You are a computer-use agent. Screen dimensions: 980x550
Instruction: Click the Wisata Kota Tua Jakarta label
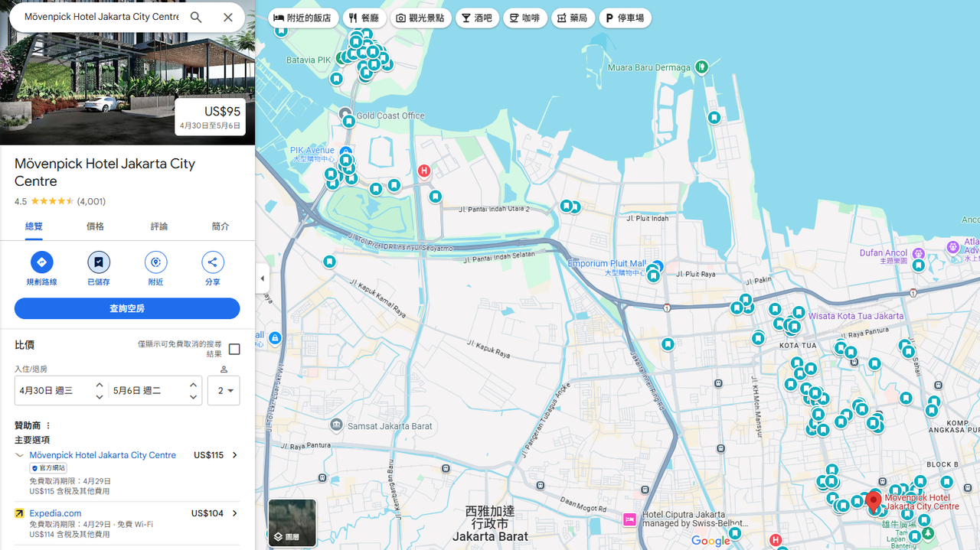coord(856,316)
